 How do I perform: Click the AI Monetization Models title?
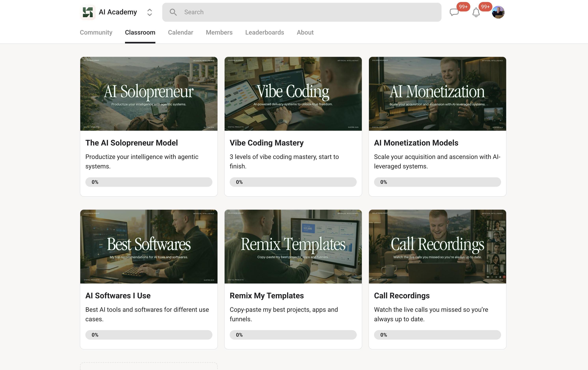click(416, 143)
